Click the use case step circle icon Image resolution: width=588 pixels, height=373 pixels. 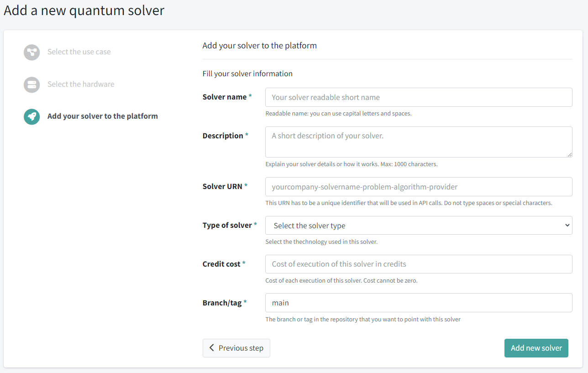pyautogui.click(x=32, y=52)
